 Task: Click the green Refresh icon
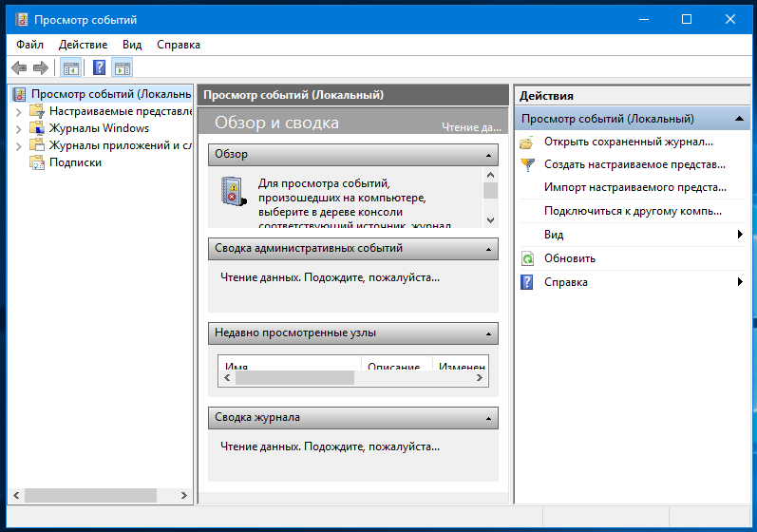pyautogui.click(x=527, y=258)
